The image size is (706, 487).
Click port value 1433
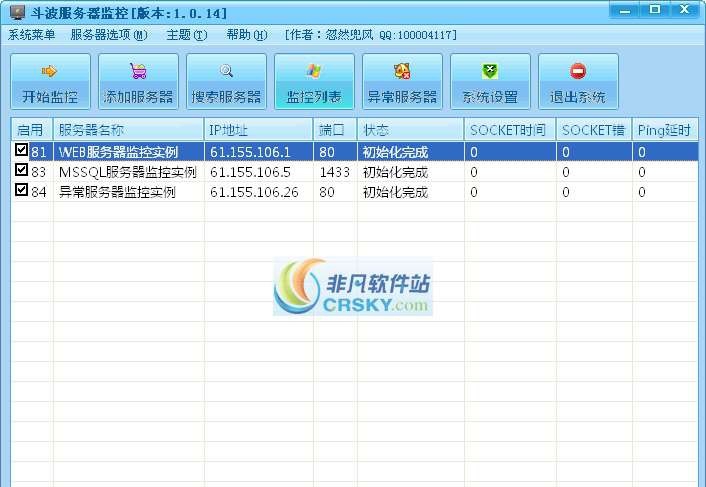(x=335, y=172)
